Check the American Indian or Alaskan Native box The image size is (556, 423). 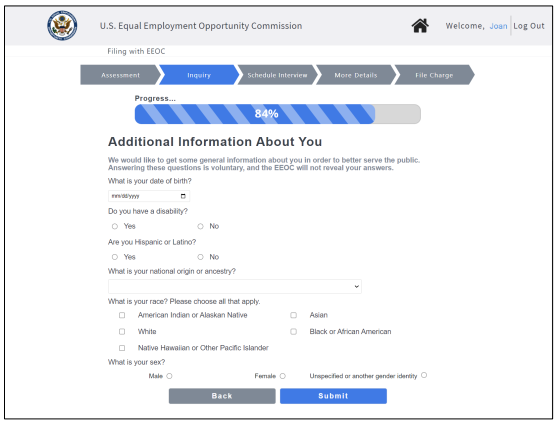(122, 315)
